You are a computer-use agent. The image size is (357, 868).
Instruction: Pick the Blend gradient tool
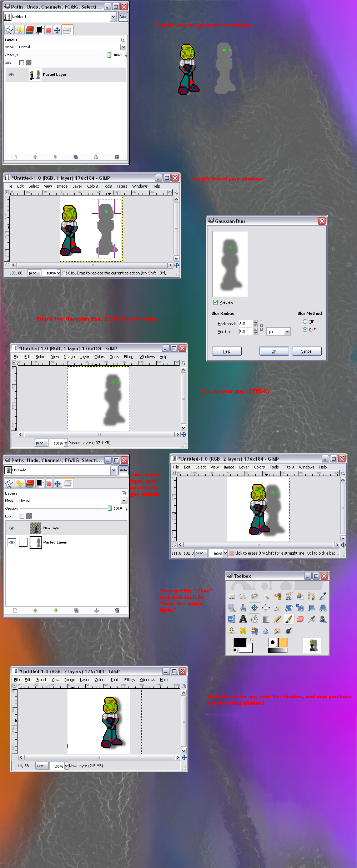[x=266, y=619]
